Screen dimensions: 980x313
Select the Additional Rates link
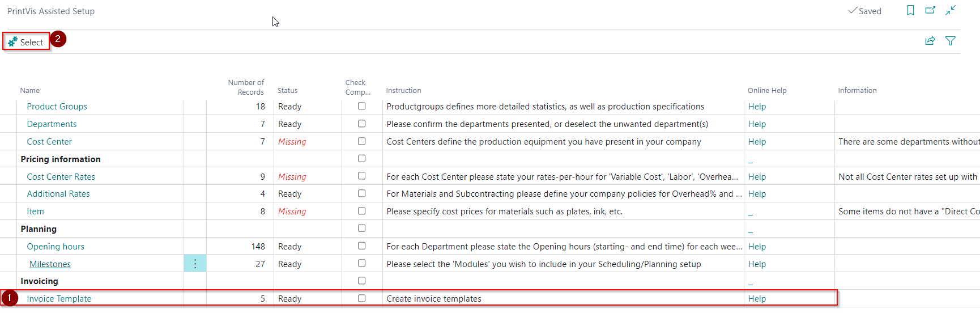pos(58,194)
